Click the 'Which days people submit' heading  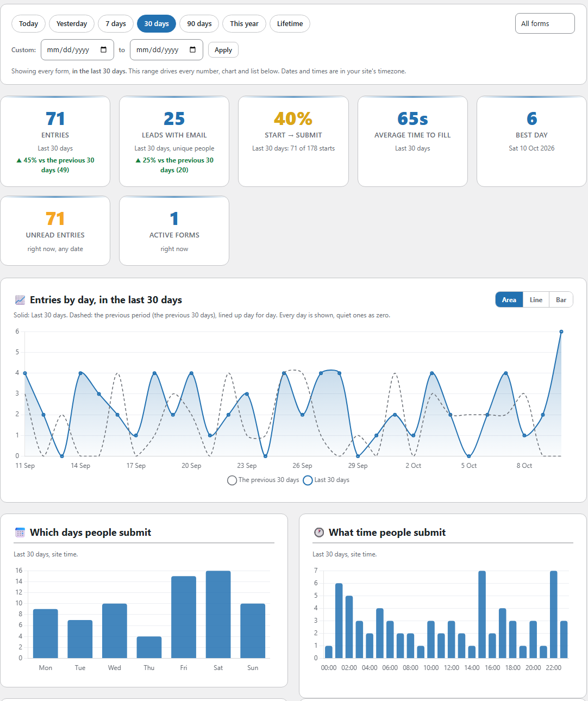pyautogui.click(x=91, y=533)
